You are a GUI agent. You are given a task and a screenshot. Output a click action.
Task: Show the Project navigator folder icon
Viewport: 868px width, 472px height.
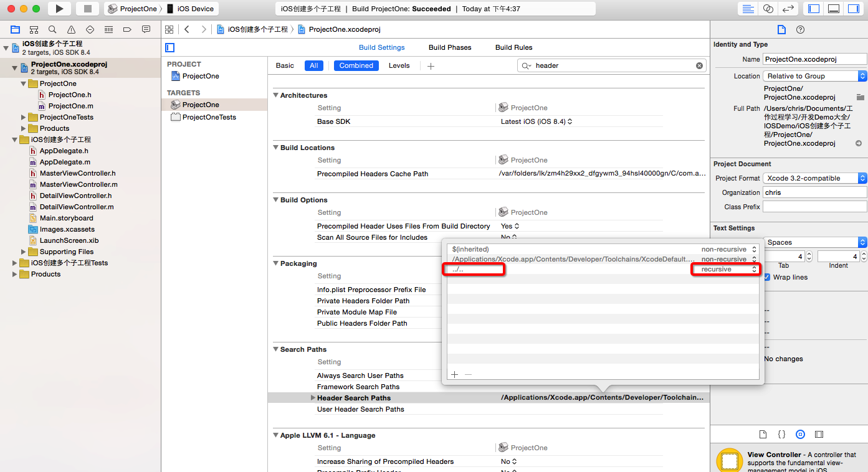(15, 29)
